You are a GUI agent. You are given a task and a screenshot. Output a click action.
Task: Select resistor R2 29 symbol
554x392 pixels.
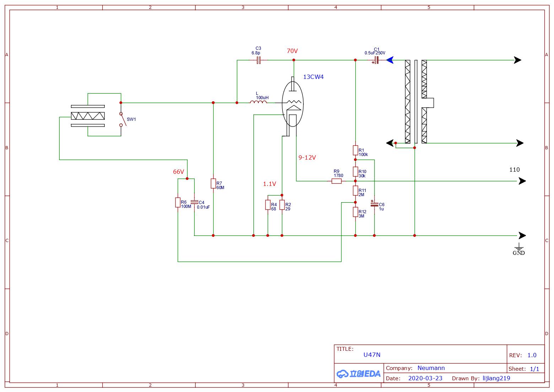pos(282,205)
